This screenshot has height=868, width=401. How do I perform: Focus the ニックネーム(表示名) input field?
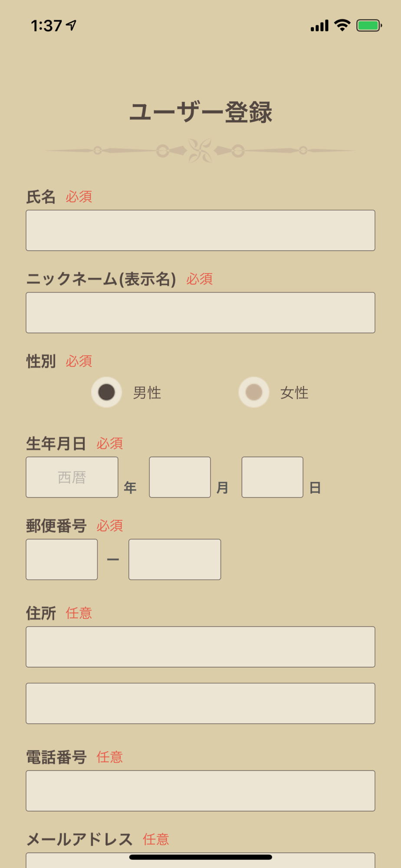pyautogui.click(x=200, y=312)
